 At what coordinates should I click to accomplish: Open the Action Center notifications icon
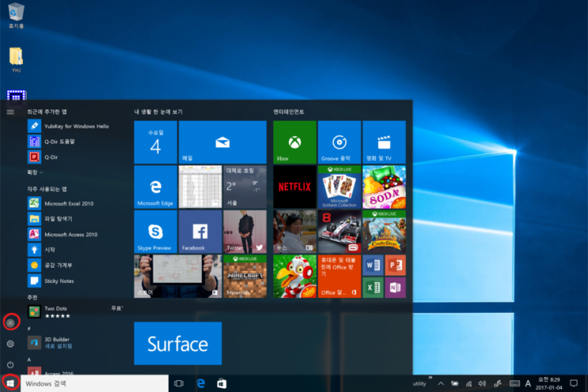click(x=574, y=383)
